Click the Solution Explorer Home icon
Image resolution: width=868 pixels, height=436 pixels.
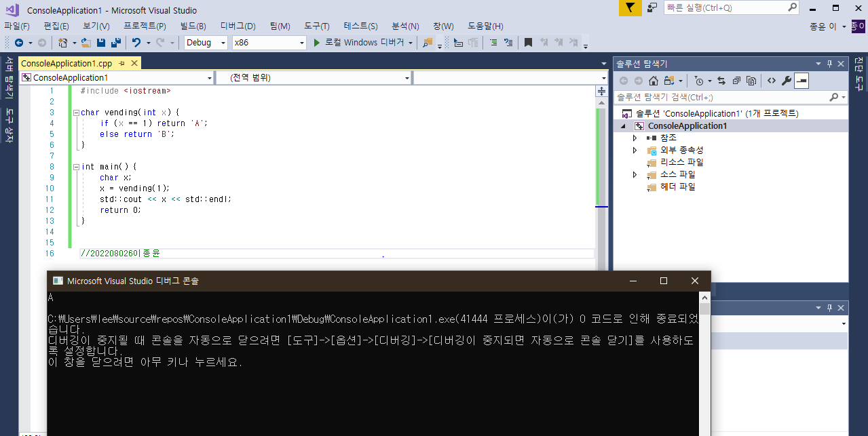653,81
